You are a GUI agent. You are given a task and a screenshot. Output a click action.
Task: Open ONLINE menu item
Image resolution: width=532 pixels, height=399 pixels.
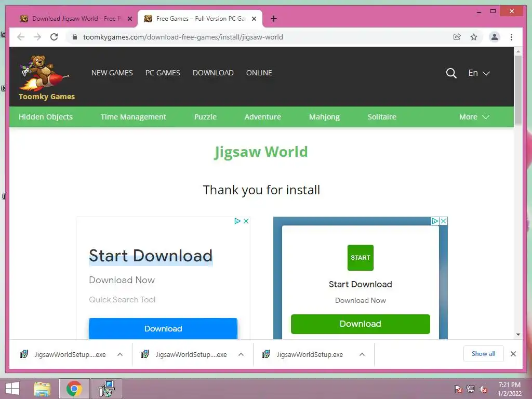pos(259,73)
